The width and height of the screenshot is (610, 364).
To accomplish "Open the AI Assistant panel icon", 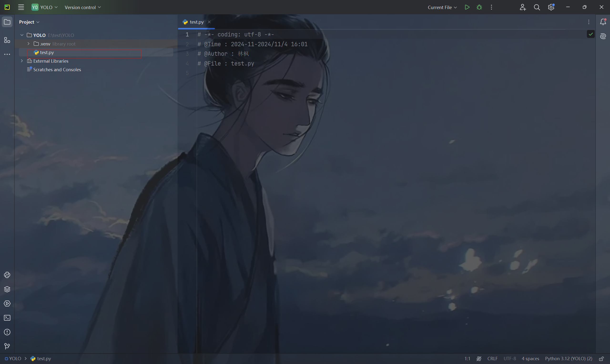I will coord(603,36).
